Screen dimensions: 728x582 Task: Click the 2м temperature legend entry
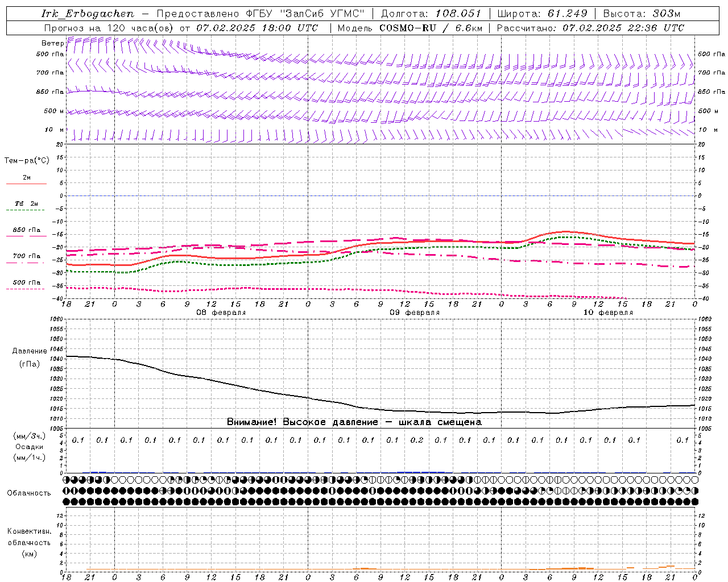click(x=27, y=178)
